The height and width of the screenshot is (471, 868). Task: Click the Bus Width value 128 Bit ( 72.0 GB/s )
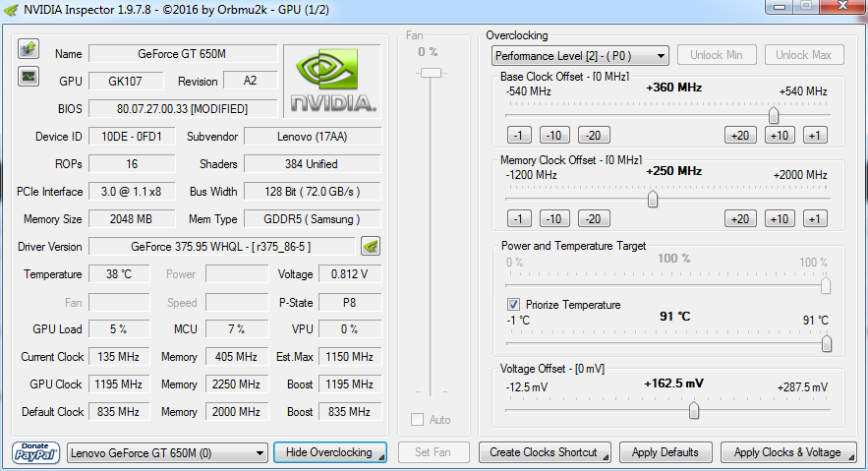coord(313,192)
